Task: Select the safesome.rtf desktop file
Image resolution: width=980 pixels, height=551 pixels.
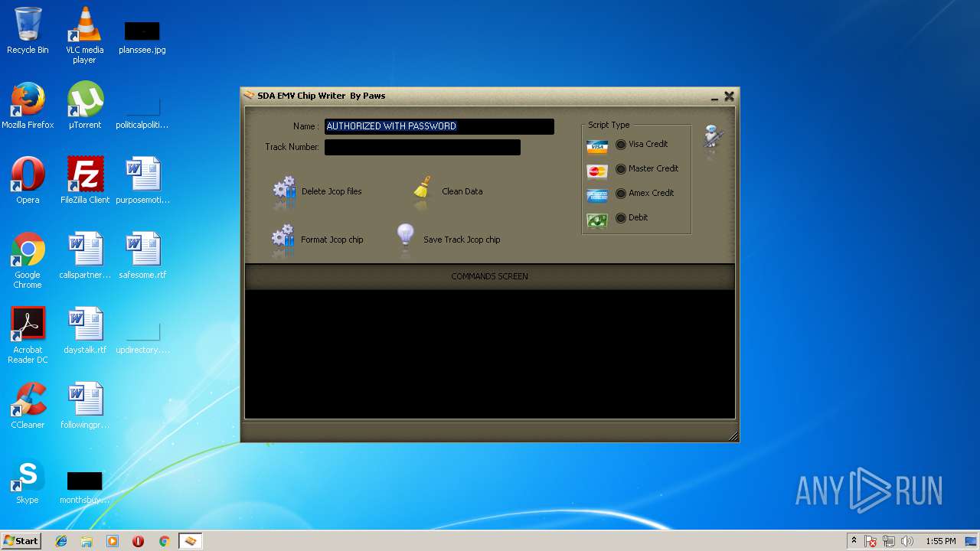Action: pyautogui.click(x=142, y=256)
